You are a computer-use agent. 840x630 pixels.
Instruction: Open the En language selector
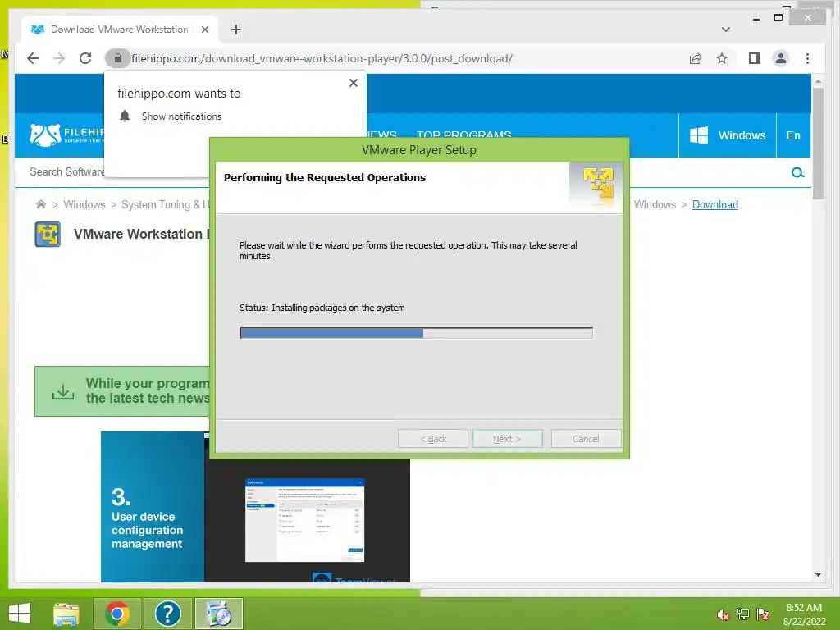click(793, 135)
